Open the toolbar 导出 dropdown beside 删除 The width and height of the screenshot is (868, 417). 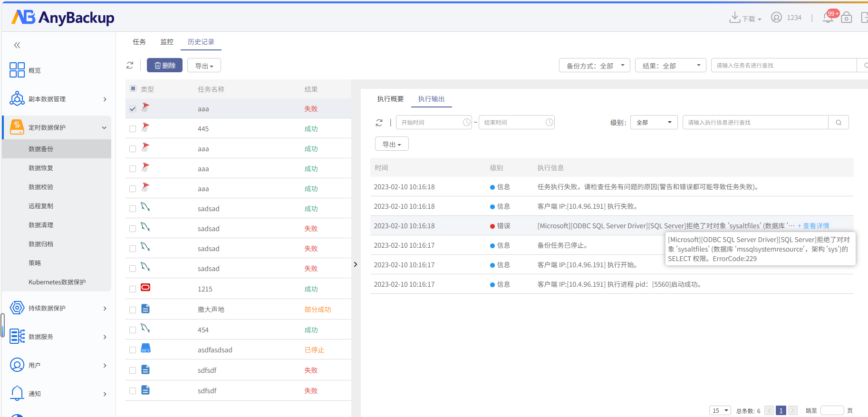(204, 65)
